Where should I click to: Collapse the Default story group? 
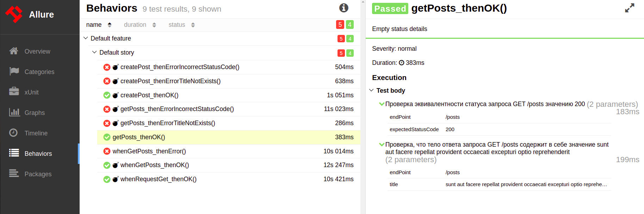click(x=94, y=52)
